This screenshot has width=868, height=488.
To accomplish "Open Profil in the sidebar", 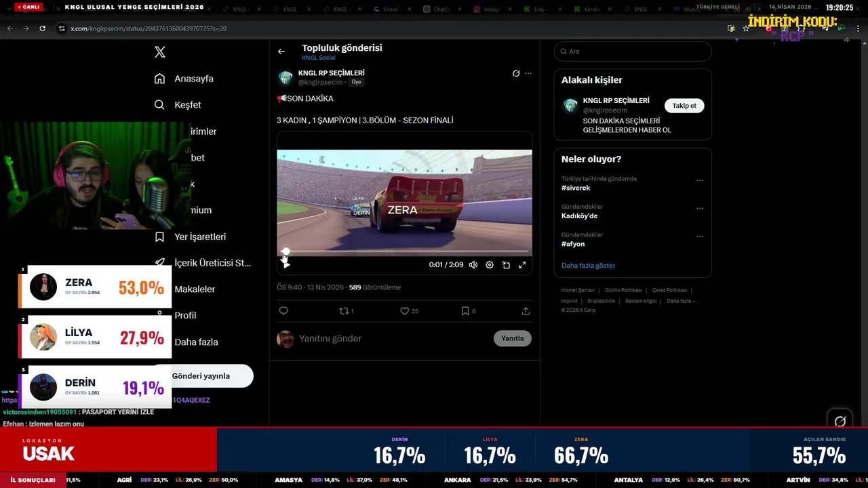I will 185,315.
